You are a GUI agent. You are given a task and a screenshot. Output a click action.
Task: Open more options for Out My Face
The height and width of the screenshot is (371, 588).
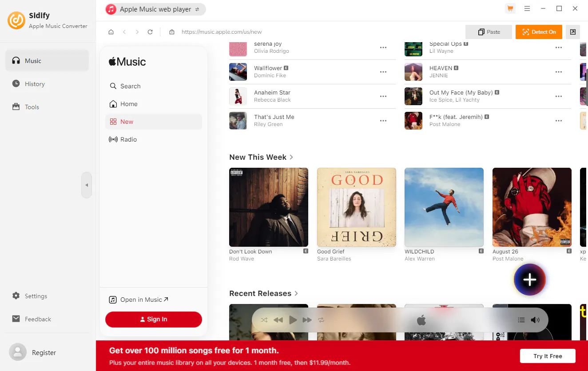point(559,96)
